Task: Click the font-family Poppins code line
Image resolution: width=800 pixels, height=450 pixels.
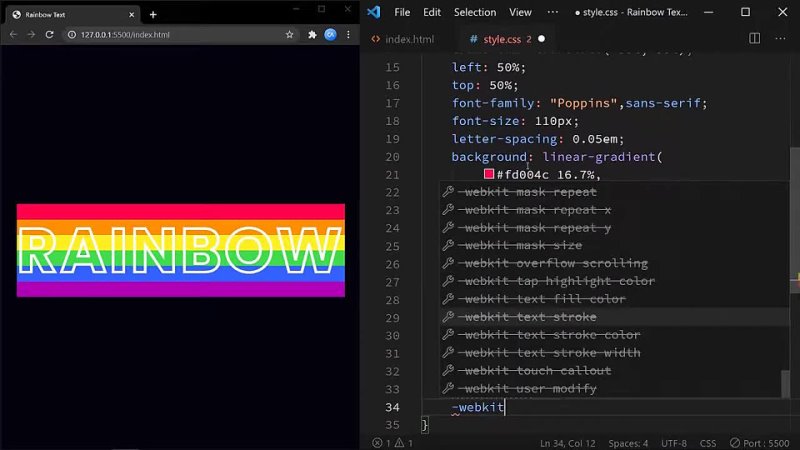Action: point(580,104)
